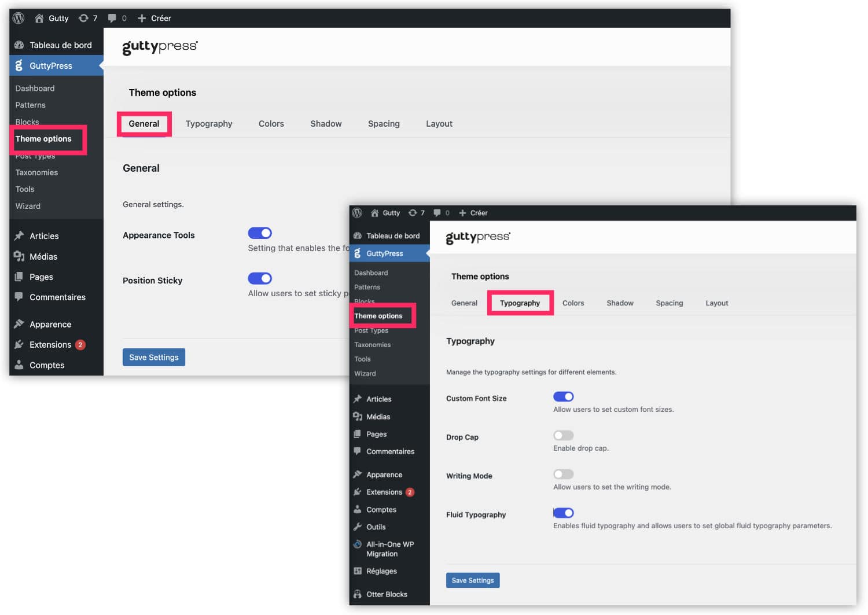Open All-in-One WP Migration icon in front sidebar
The image size is (868, 615).
tap(358, 544)
